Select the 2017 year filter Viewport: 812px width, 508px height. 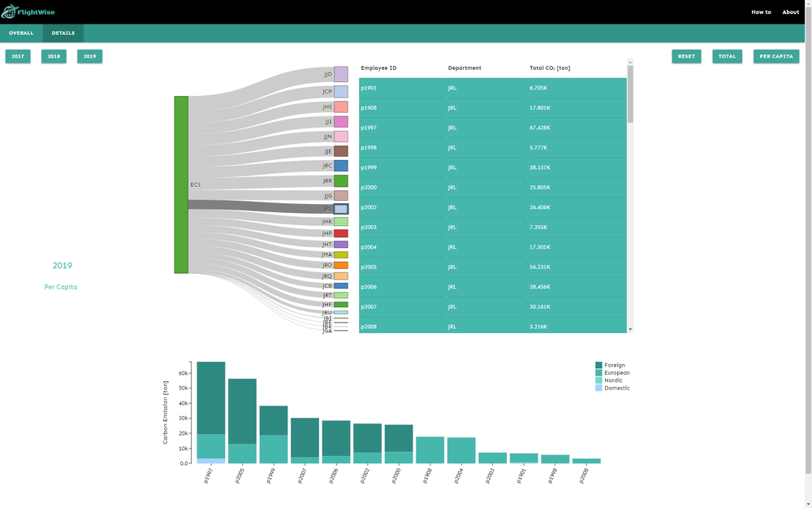tap(18, 56)
